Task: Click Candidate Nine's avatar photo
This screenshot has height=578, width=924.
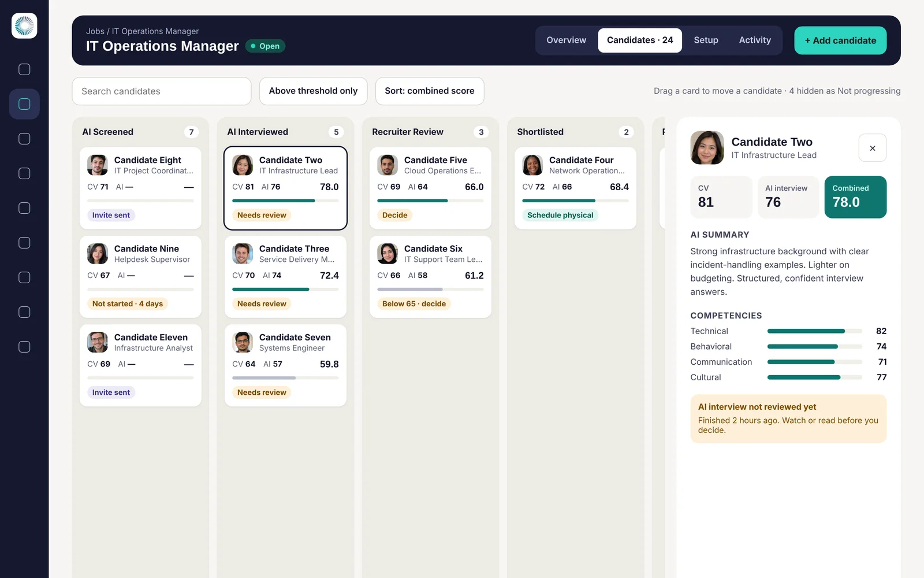Action: [98, 254]
